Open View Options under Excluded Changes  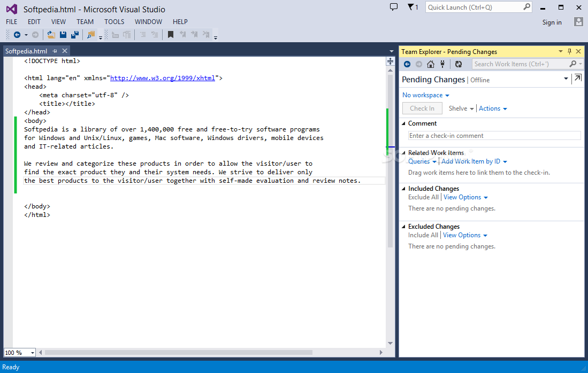[465, 235]
